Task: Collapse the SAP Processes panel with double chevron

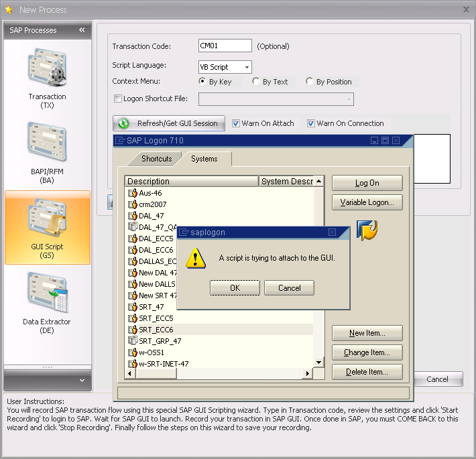Action: 82,30
